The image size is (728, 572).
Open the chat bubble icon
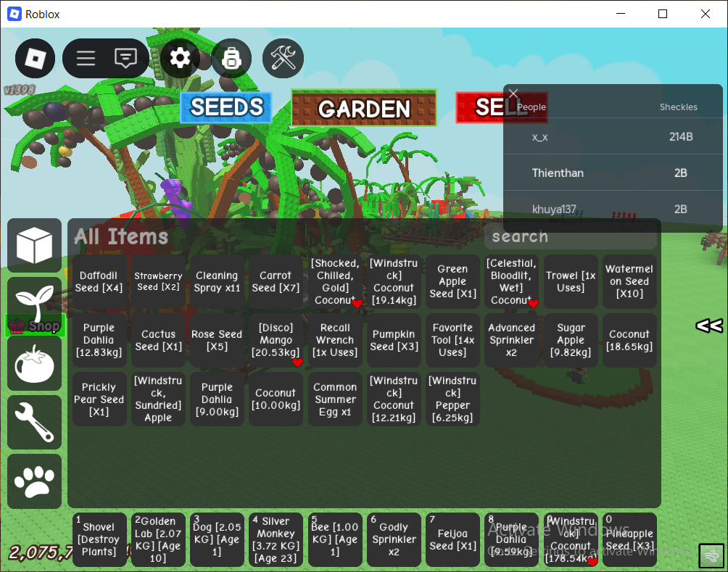(125, 59)
